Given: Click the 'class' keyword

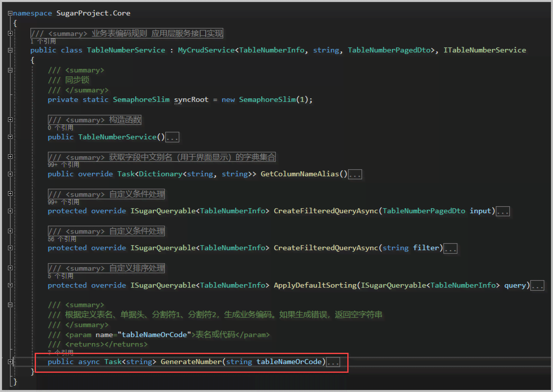Looking at the screenshot, I should click(72, 50).
